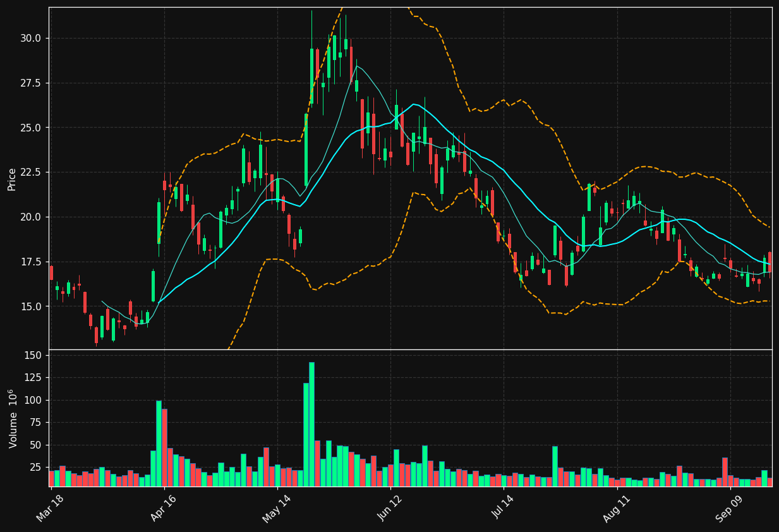Click the 50 volume axis value
779x532 pixels.
coord(37,445)
